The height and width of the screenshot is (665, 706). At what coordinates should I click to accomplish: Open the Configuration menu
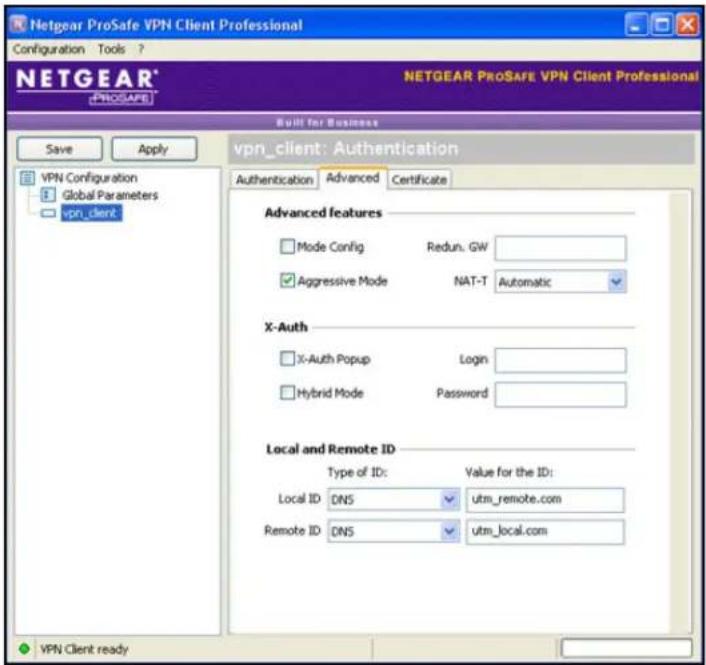point(49,49)
